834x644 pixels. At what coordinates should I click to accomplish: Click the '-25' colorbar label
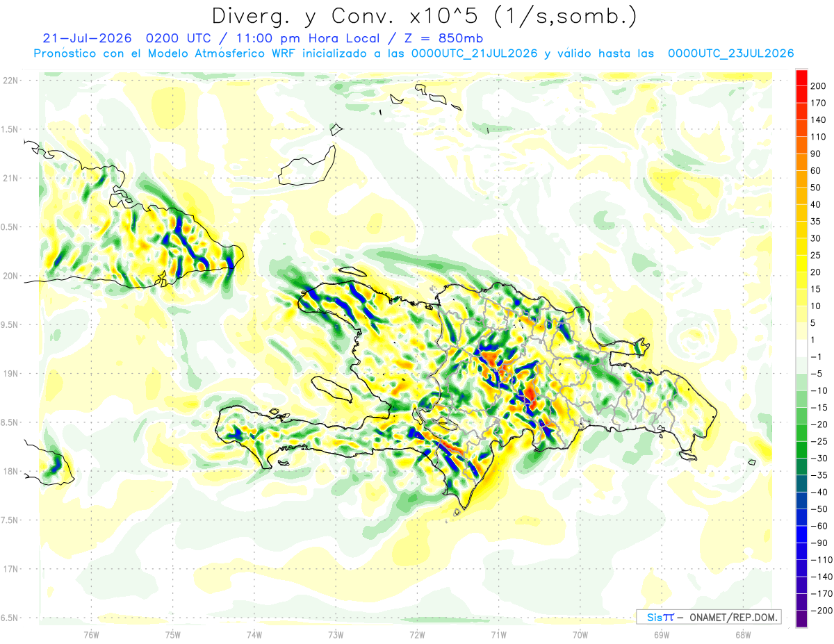tap(819, 441)
